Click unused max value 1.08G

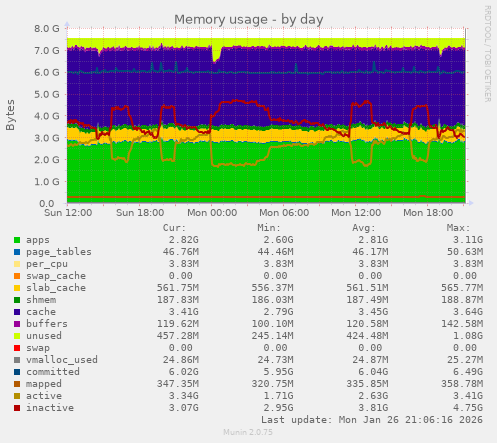pos(468,336)
